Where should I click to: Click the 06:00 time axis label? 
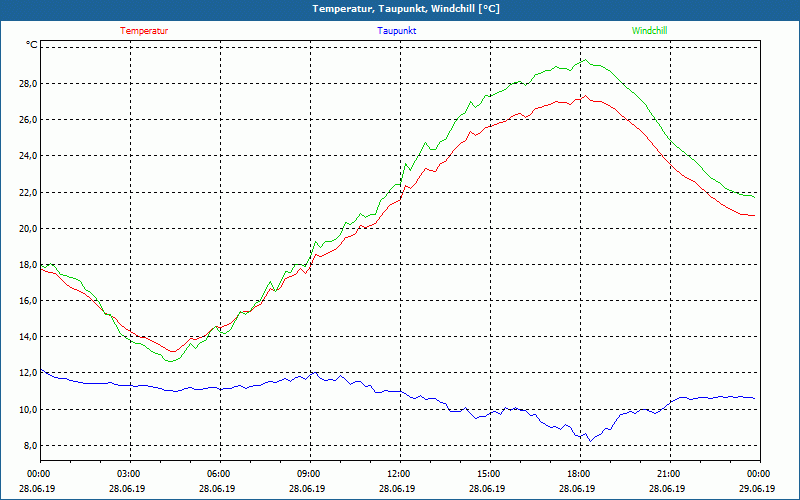(220, 474)
